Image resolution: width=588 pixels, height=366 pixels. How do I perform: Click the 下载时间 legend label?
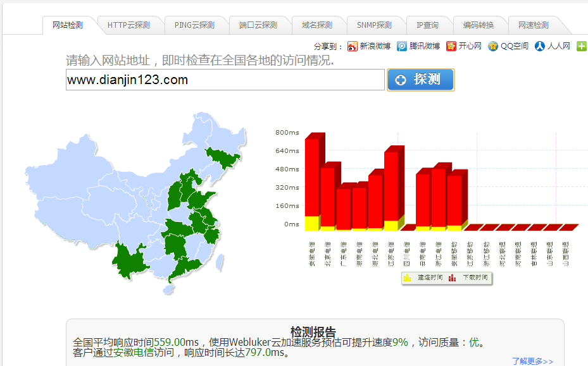point(475,278)
